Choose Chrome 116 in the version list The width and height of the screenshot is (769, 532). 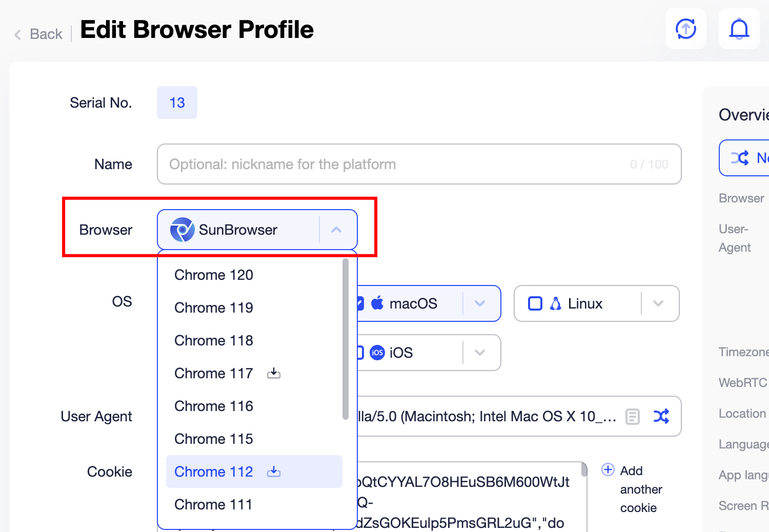click(x=214, y=406)
